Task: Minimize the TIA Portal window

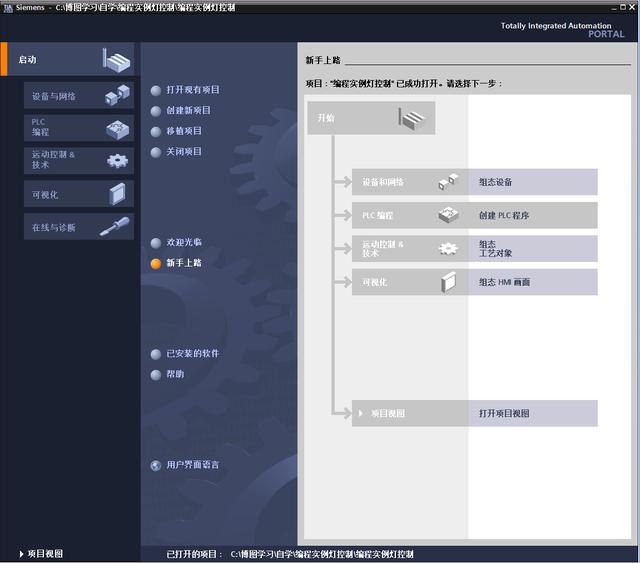Action: [x=614, y=7]
